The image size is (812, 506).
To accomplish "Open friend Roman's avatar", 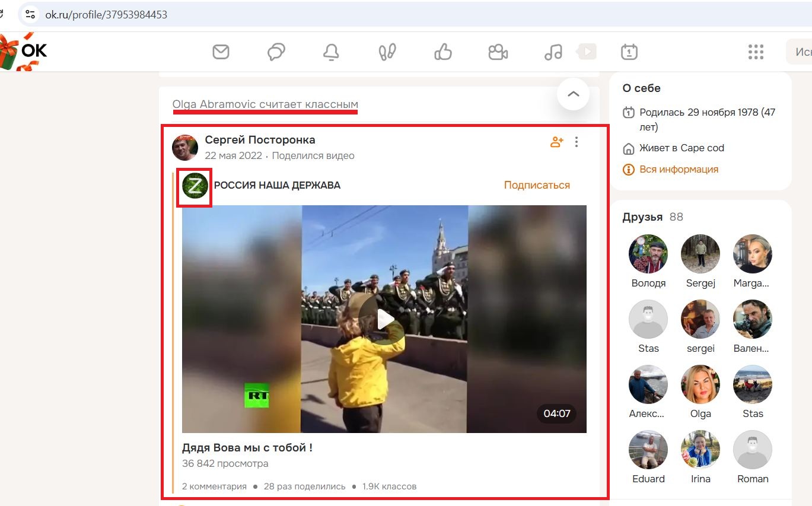I will [753, 450].
